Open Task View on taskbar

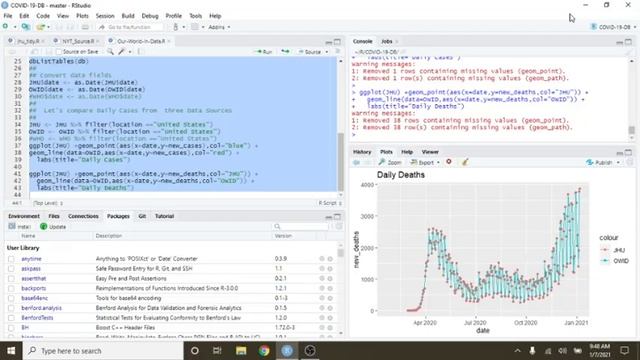click(217, 351)
